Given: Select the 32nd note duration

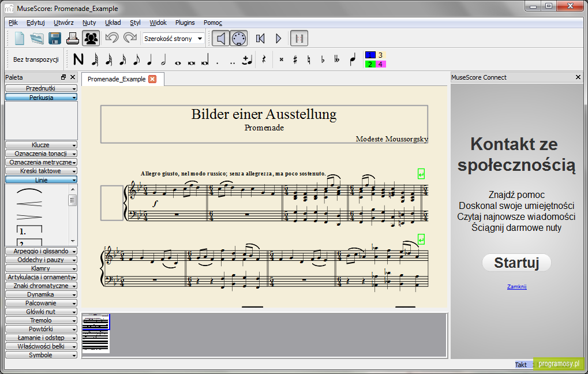Looking at the screenshot, I should [x=109, y=59].
